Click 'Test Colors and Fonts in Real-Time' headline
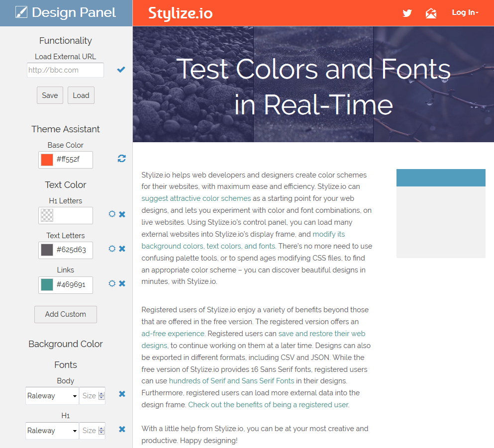 [x=313, y=87]
